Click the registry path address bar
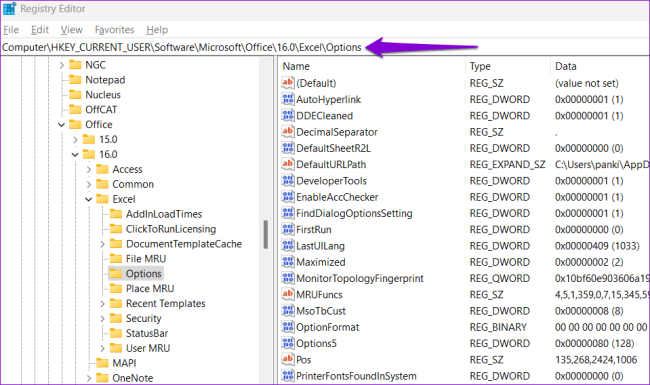Image resolution: width=650 pixels, height=385 pixels. click(x=325, y=47)
